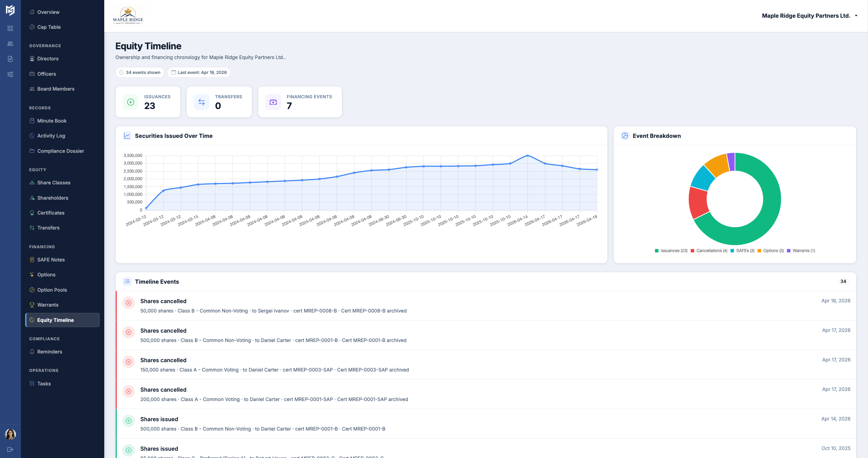Click the 2026-04-14 peak point on chart
This screenshot has width=868, height=458.
527,156
